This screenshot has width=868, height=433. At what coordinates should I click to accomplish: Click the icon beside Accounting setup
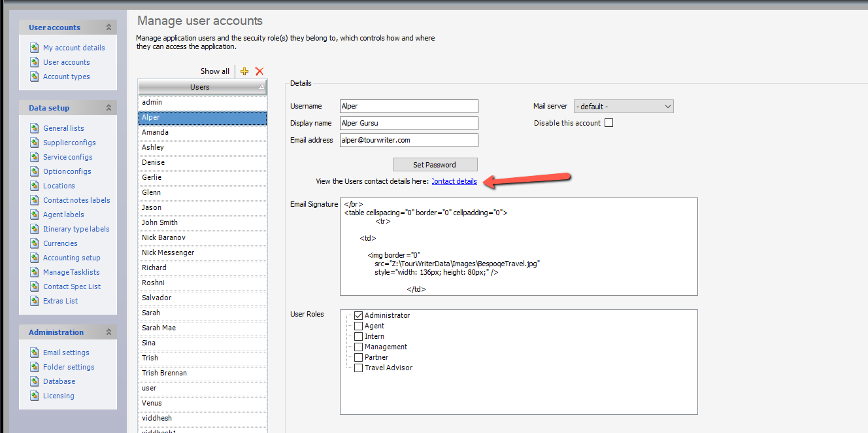(x=35, y=258)
